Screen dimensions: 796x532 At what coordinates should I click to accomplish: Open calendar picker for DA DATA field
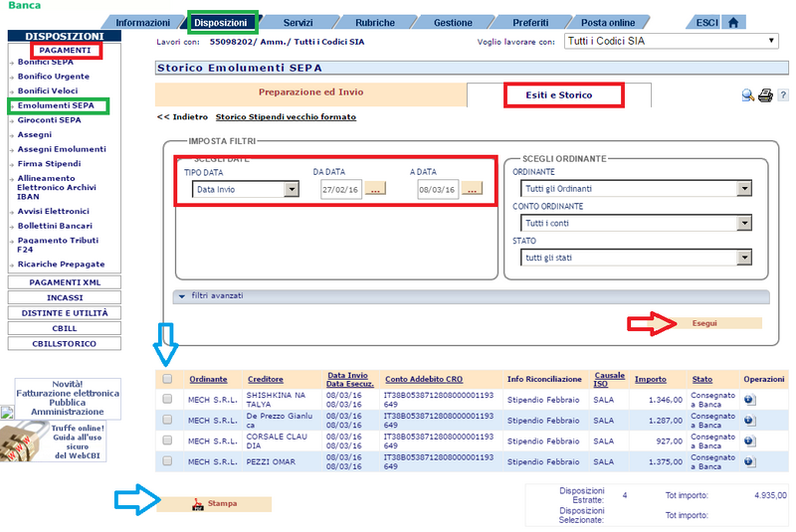coord(376,189)
